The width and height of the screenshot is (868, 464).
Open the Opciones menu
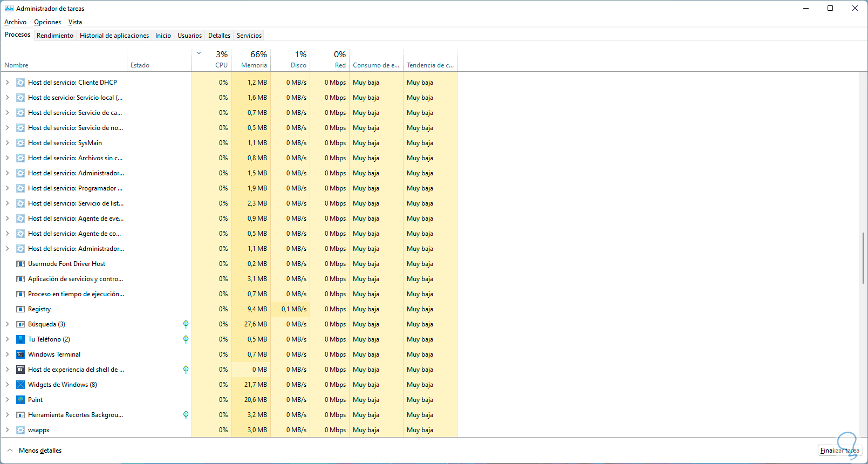tap(47, 22)
